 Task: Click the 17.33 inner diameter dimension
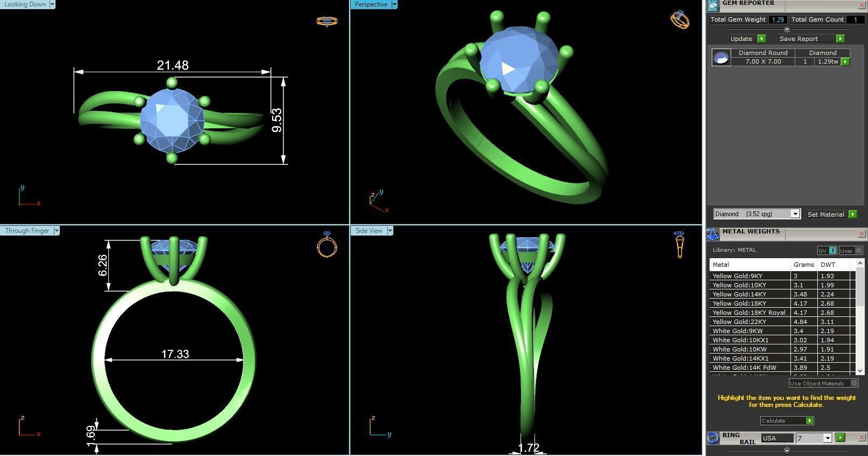pos(175,354)
